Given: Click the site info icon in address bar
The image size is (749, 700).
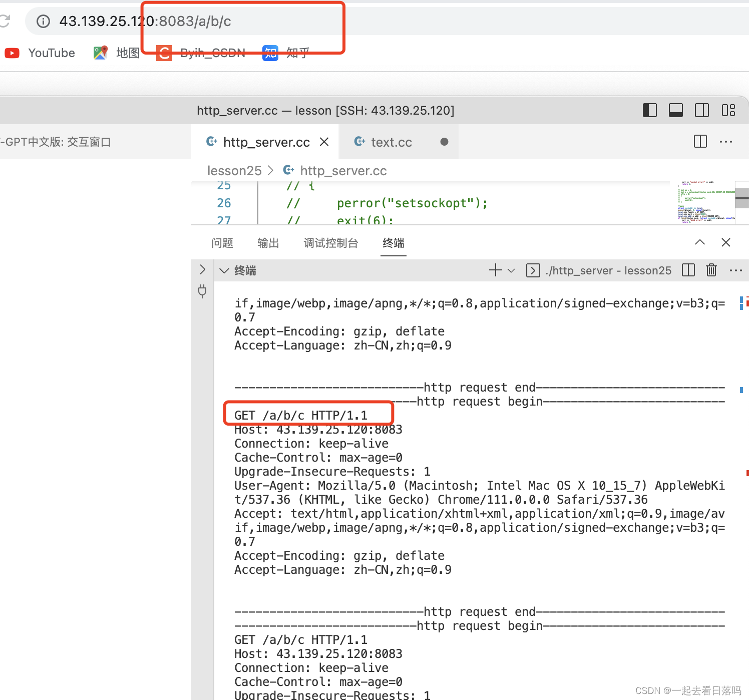Looking at the screenshot, I should tap(44, 21).
